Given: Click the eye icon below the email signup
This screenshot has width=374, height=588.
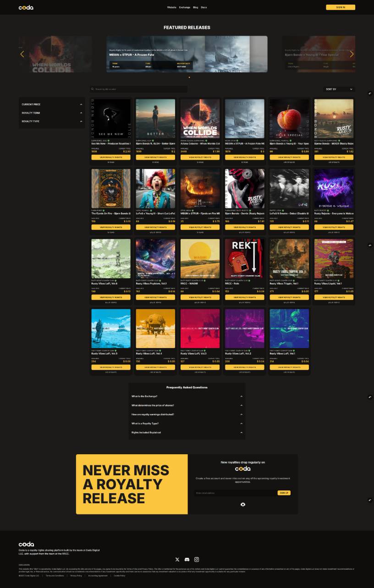Looking at the screenshot, I should coord(243,504).
